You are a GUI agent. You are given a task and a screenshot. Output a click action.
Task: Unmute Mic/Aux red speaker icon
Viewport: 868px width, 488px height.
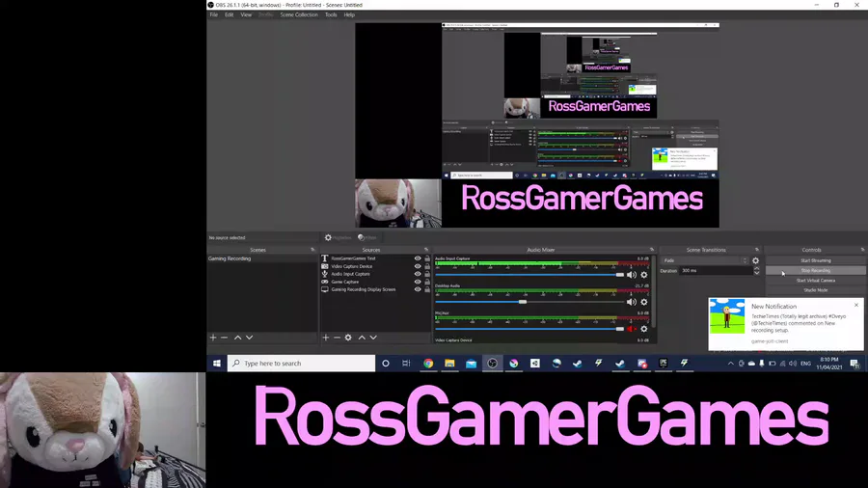click(x=631, y=329)
